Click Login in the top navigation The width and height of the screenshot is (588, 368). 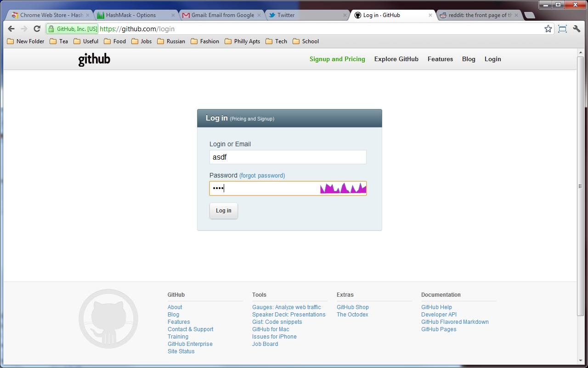point(492,59)
